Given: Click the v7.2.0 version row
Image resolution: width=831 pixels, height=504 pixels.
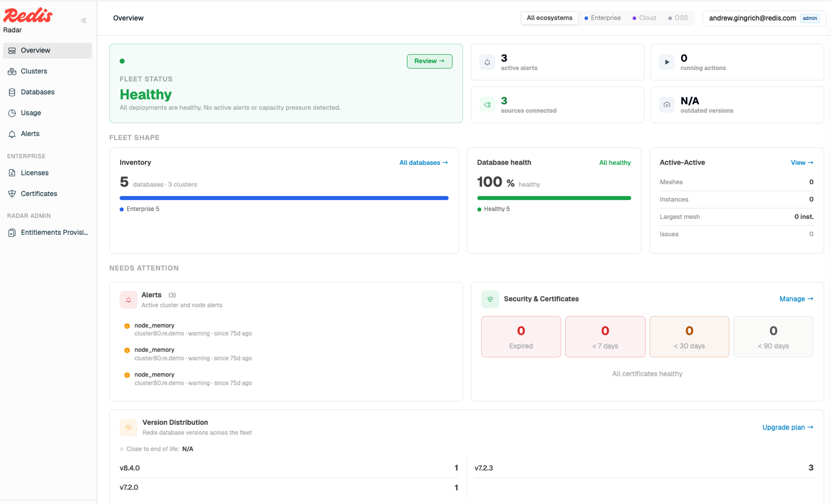Looking at the screenshot, I should pyautogui.click(x=289, y=488).
